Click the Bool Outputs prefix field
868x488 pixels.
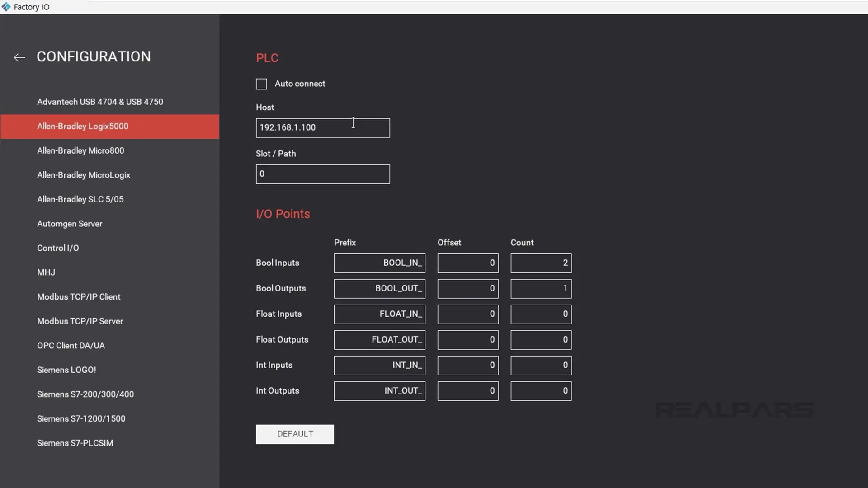tap(380, 289)
